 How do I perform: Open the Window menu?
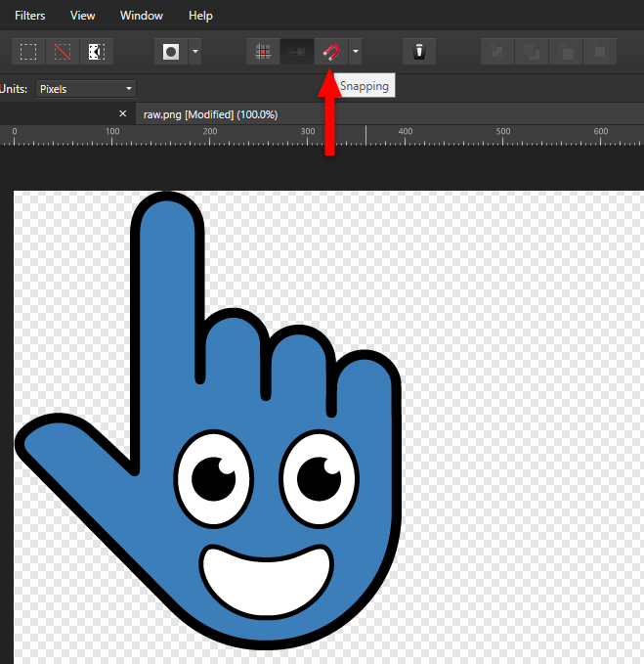142,16
